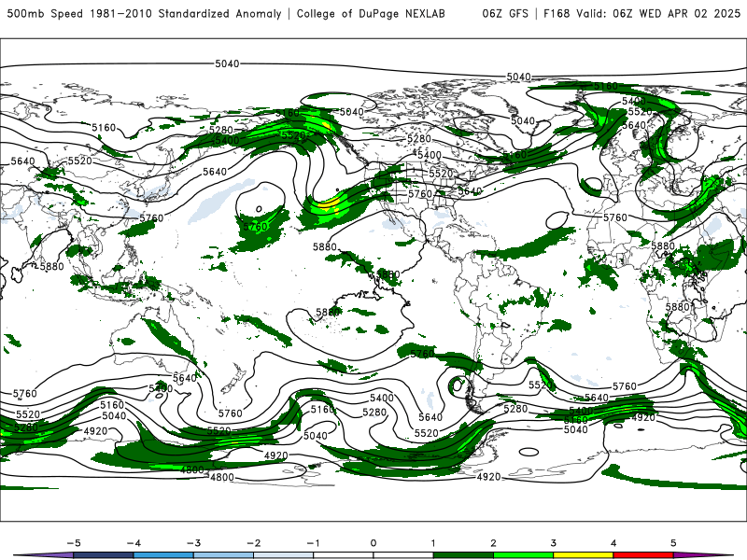This screenshot has width=747, height=560.
Task: Click the '06Z GFS' model run text
Action: click(x=505, y=14)
